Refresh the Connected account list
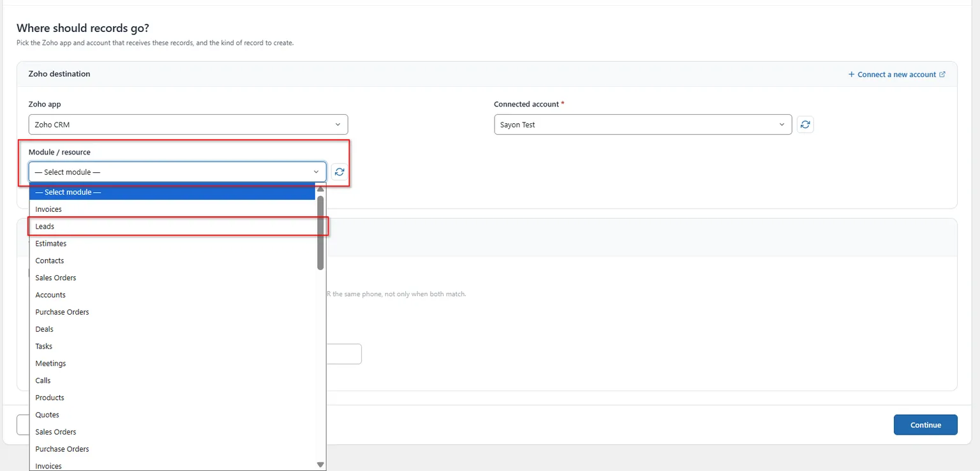The height and width of the screenshot is (471, 980). [805, 124]
